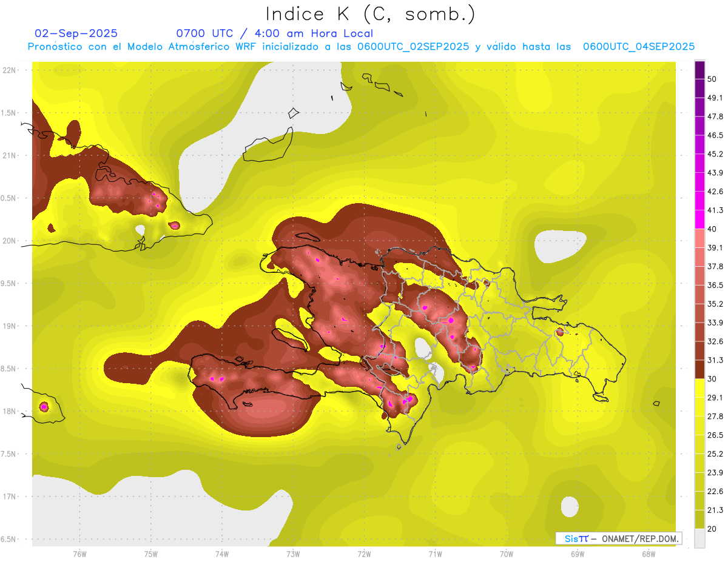This screenshot has width=728, height=562.
Task: Click the "21N" latitude label
Action: tap(8, 155)
